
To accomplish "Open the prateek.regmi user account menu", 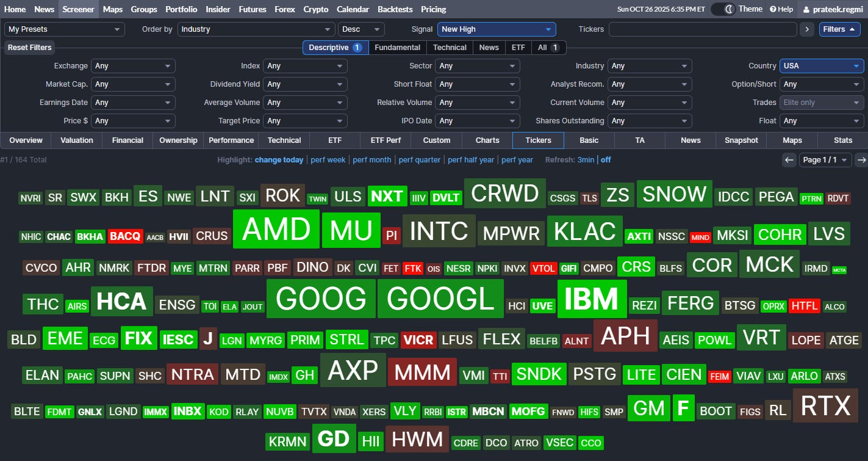I will pos(832,9).
